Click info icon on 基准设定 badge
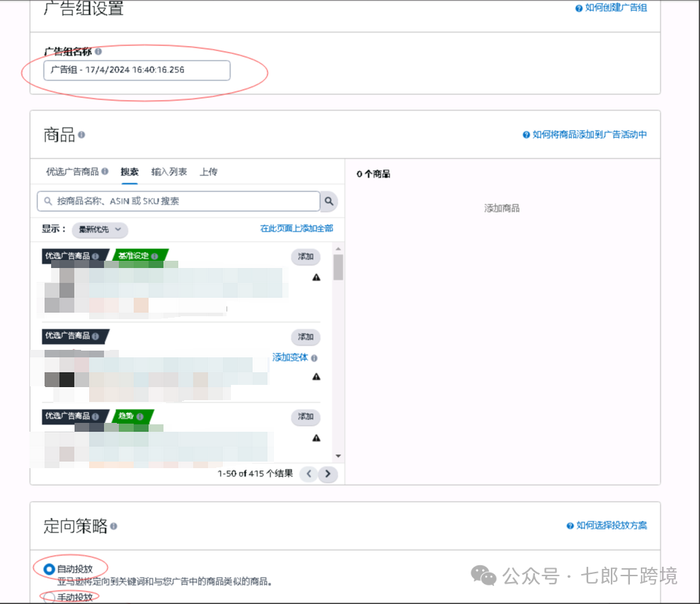This screenshot has height=604, width=700. click(154, 256)
